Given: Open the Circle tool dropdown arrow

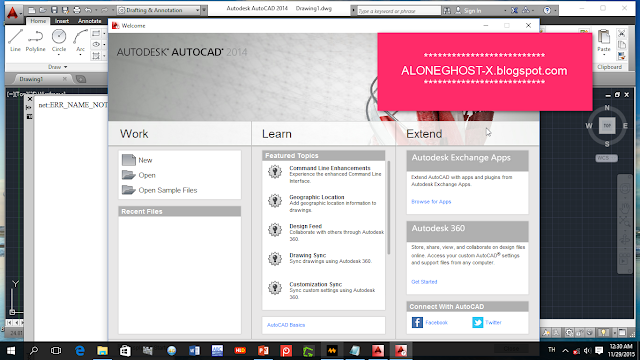Looking at the screenshot, I should point(59,55).
